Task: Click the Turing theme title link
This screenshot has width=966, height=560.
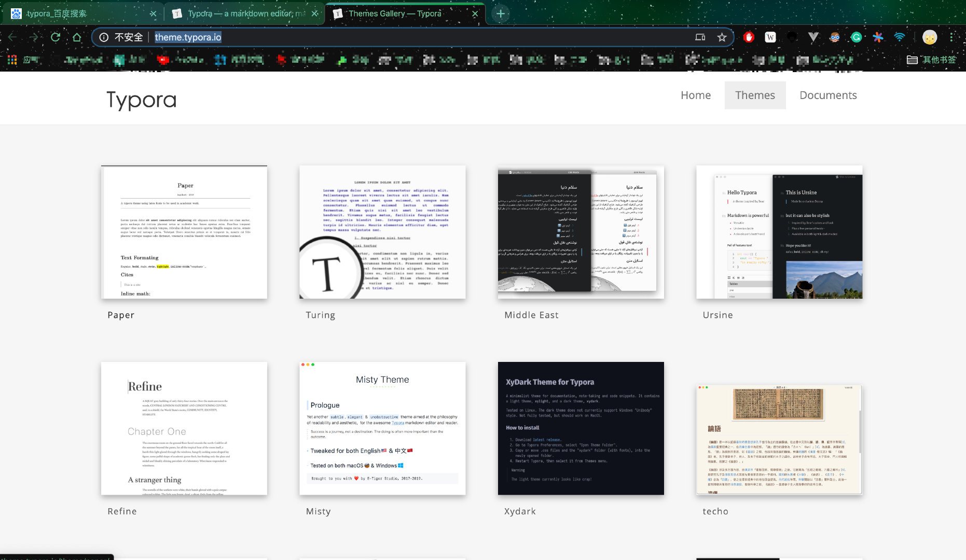Action: 321,315
